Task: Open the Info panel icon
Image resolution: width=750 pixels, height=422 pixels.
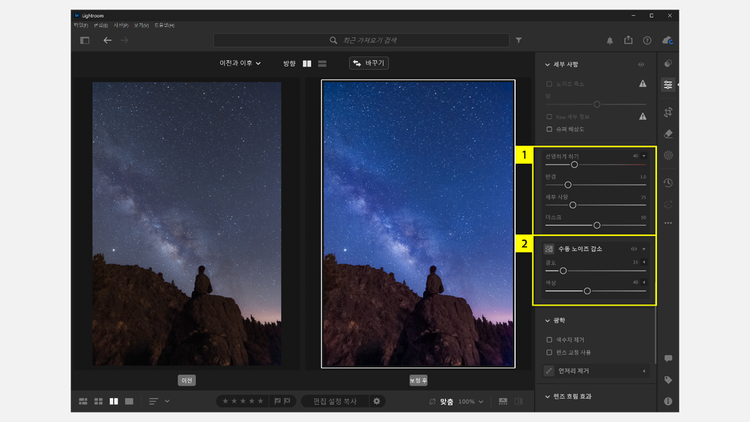Action: (668, 401)
